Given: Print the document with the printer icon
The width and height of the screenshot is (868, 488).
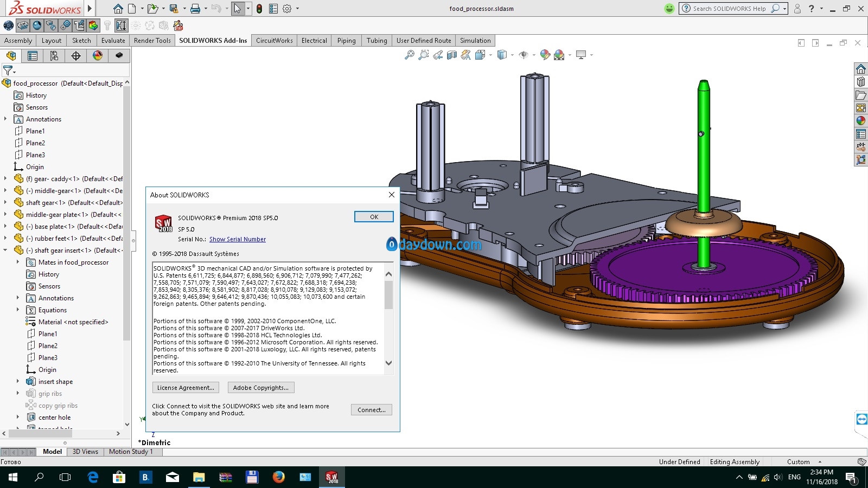Looking at the screenshot, I should click(x=195, y=9).
